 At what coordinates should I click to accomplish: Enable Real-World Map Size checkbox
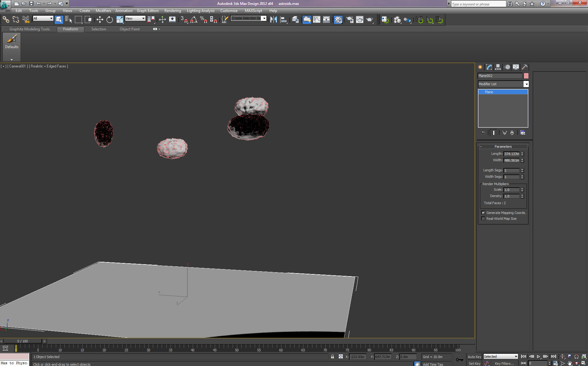click(x=483, y=219)
